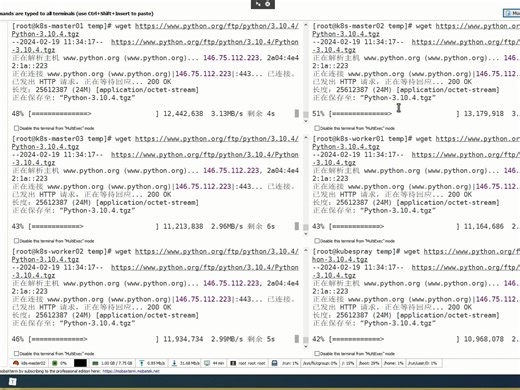Click '11,164,686' bytes value in k8s-worker01 terminal
Viewport: 520px width, 390px height.
(484, 226)
